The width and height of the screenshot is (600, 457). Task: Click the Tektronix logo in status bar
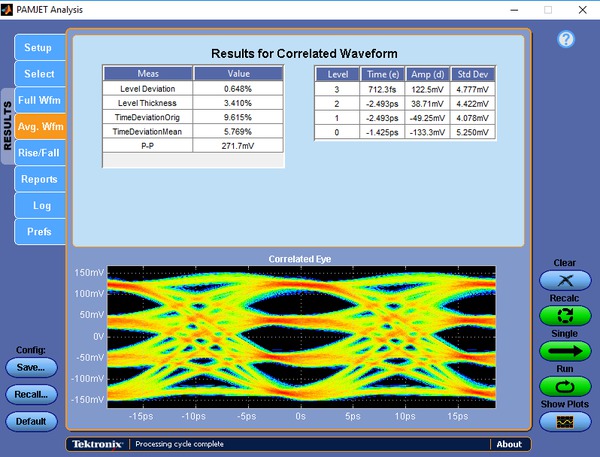tap(98, 444)
